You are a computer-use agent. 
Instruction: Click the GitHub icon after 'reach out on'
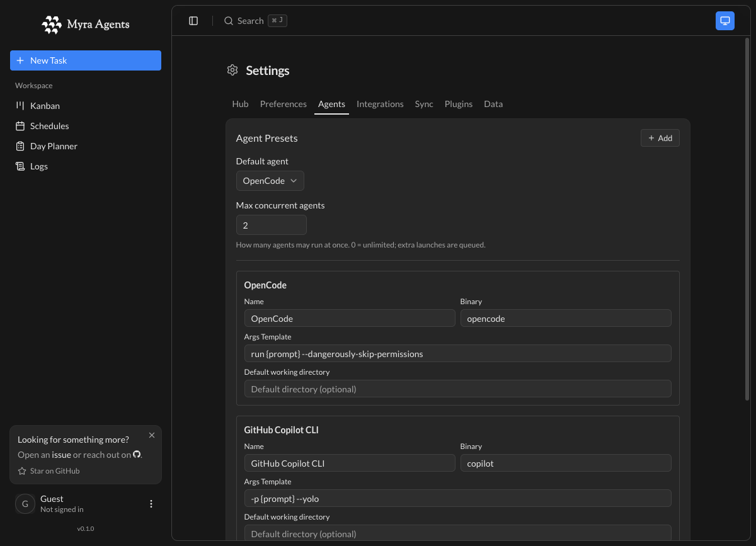pyautogui.click(x=137, y=454)
